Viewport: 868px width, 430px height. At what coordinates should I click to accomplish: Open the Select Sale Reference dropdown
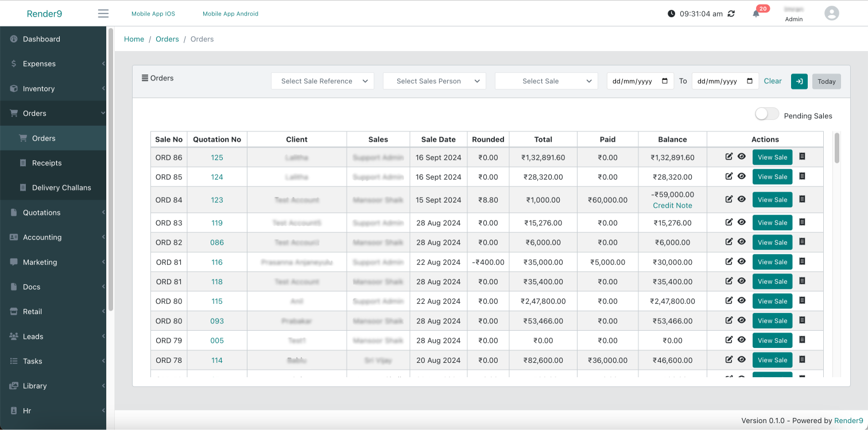323,82
